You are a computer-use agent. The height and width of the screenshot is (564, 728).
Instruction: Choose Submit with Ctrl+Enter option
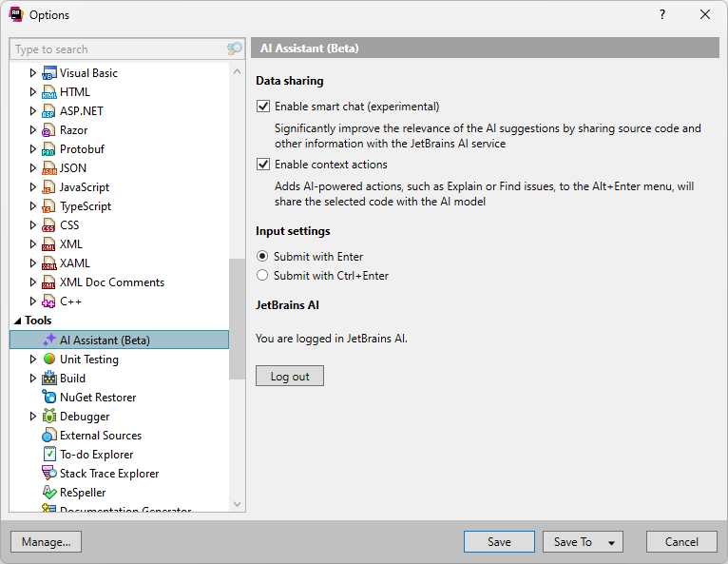[262, 276]
